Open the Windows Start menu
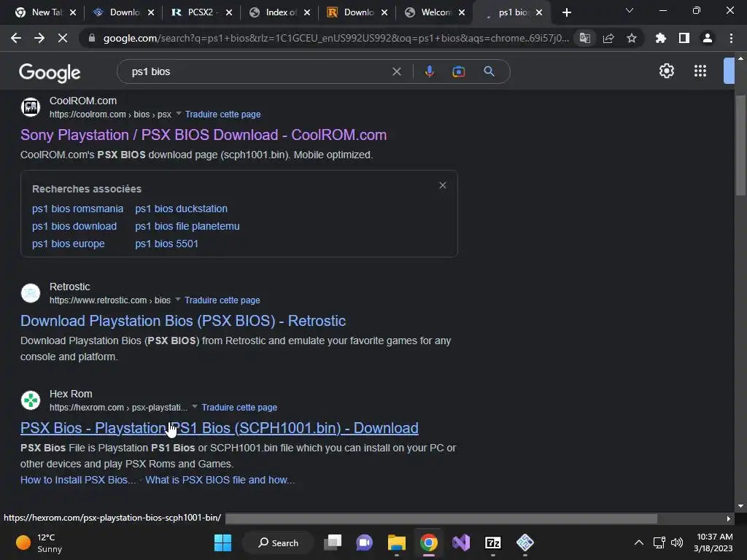 click(x=222, y=542)
